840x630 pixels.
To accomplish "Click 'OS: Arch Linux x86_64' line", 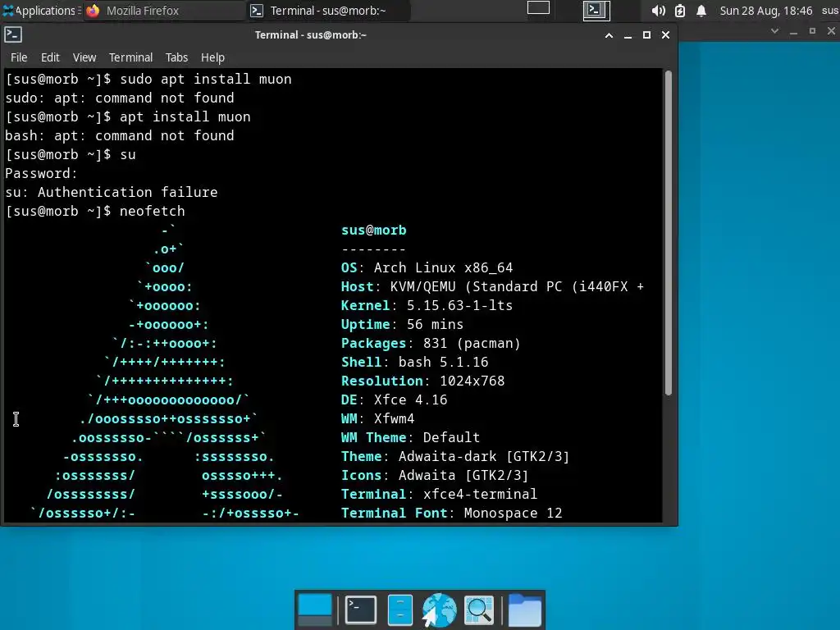I will pos(427,268).
